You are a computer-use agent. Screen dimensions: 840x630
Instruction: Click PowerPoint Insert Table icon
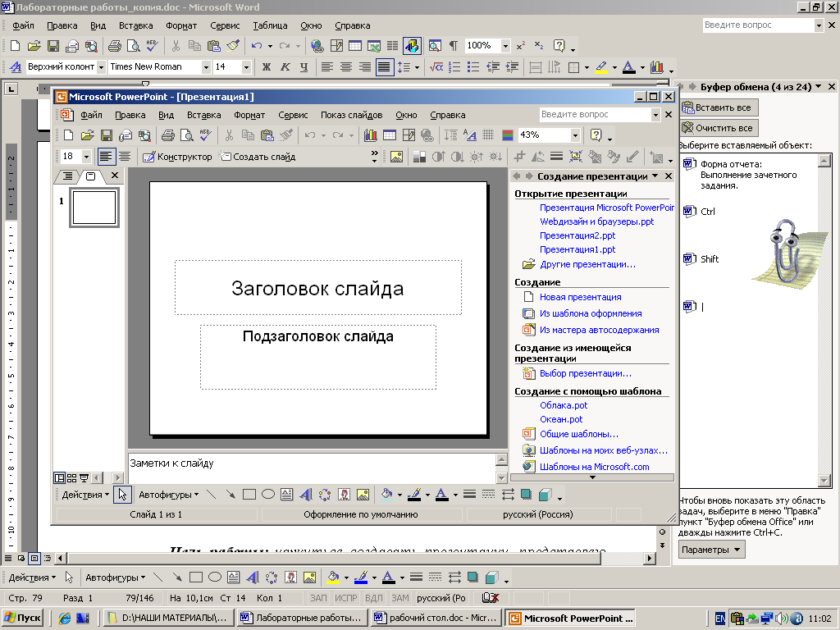point(390,135)
